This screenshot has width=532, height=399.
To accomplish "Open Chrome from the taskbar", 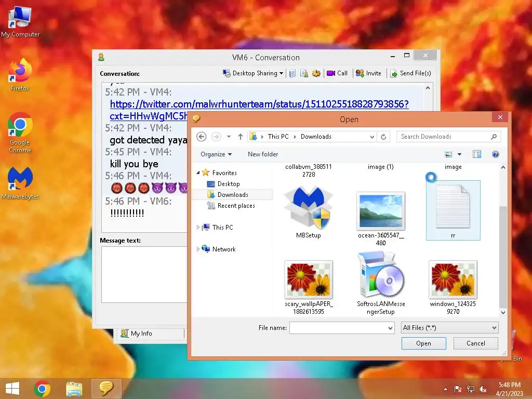I will [x=42, y=389].
